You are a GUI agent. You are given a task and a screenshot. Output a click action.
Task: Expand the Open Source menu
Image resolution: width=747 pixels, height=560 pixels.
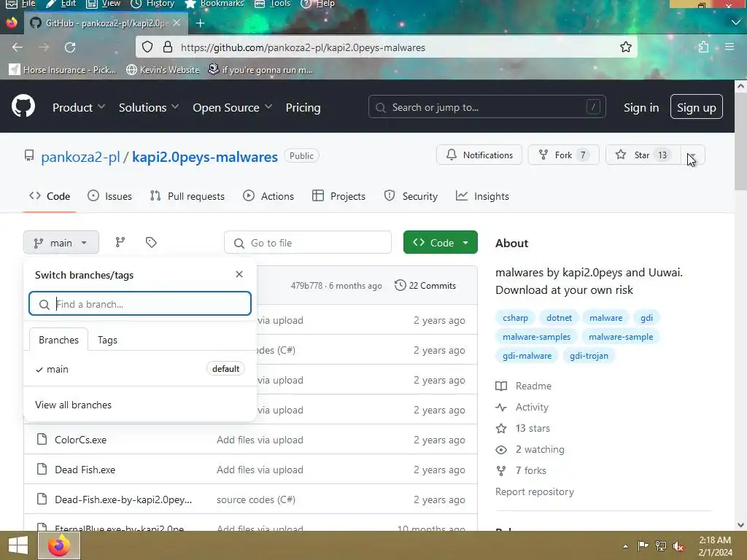233,108
